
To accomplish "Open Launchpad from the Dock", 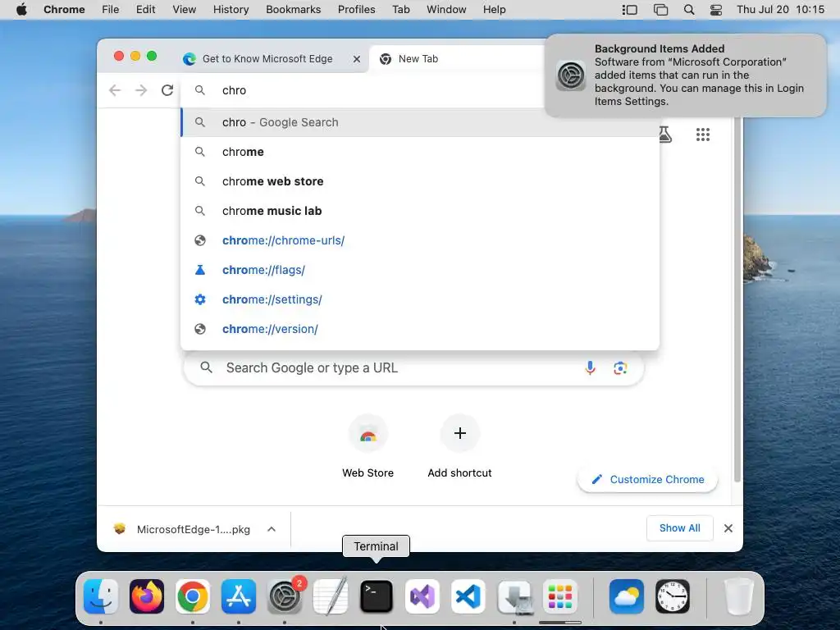I will click(559, 596).
